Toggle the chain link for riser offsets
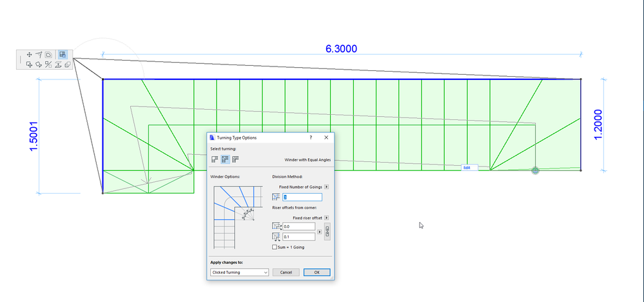 coord(327,231)
